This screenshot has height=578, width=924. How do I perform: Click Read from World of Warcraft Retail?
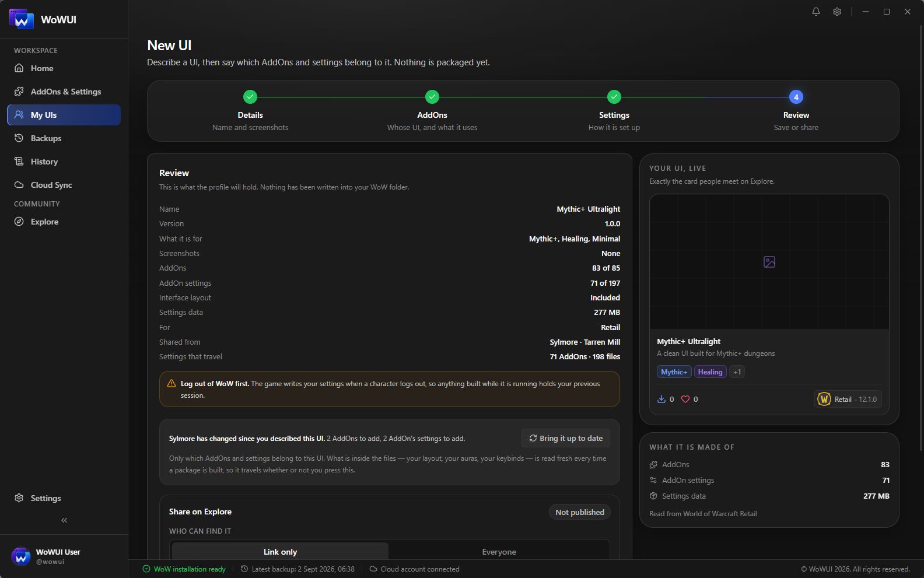(x=703, y=514)
